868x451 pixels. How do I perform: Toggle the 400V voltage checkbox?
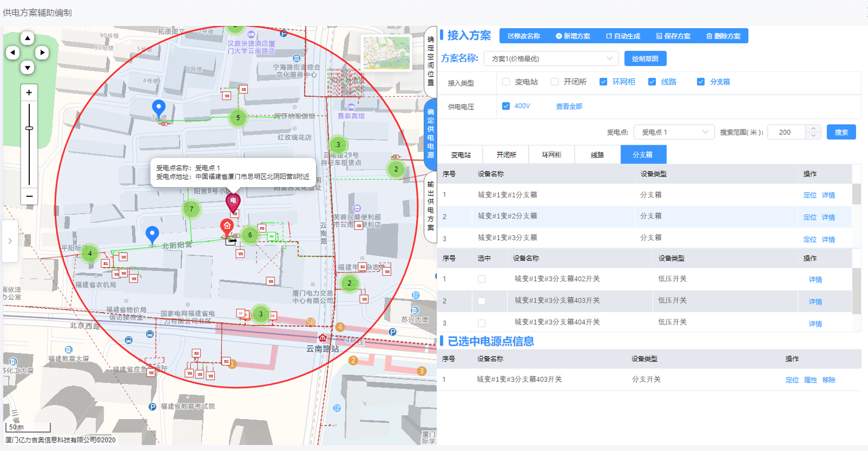pyautogui.click(x=506, y=106)
